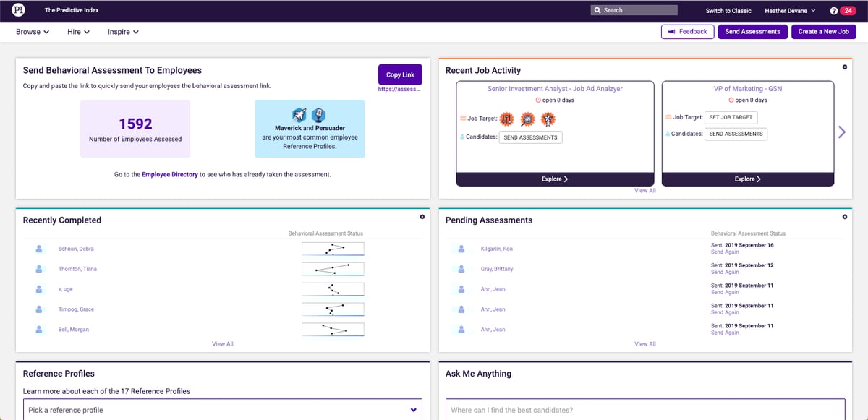Open Senior Investment Analyst job title
The image size is (868, 420).
point(555,89)
